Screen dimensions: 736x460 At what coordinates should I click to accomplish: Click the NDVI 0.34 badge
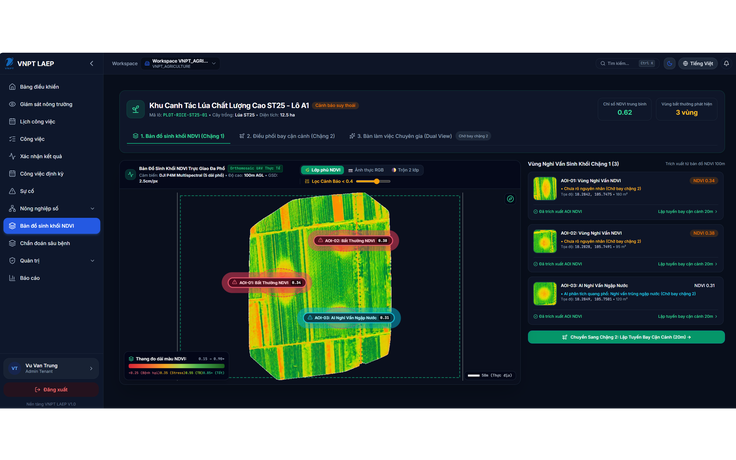[704, 181]
